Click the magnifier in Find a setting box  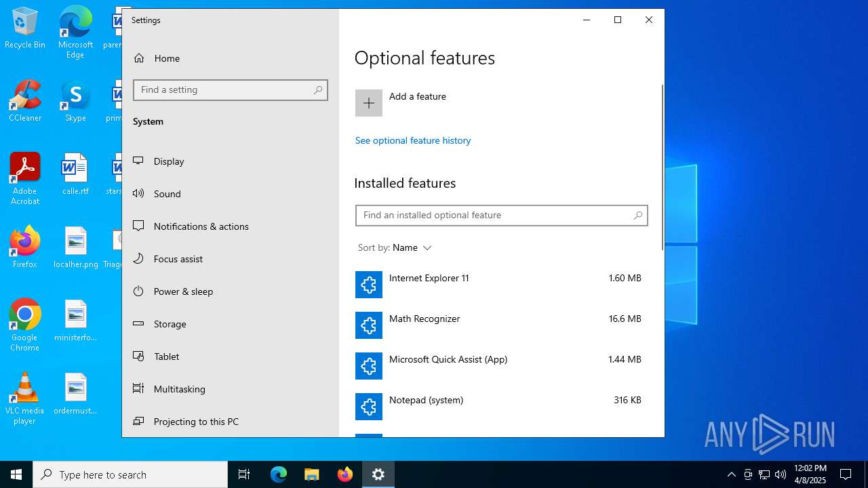(318, 90)
